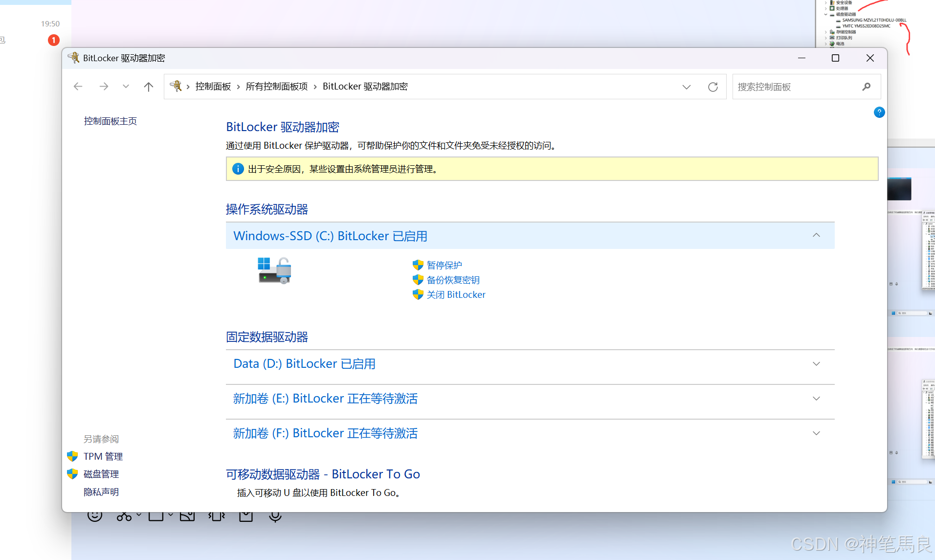Click 新加卷 (E:) BitLocker 正在等待激活
This screenshot has height=560, width=935.
pos(326,399)
